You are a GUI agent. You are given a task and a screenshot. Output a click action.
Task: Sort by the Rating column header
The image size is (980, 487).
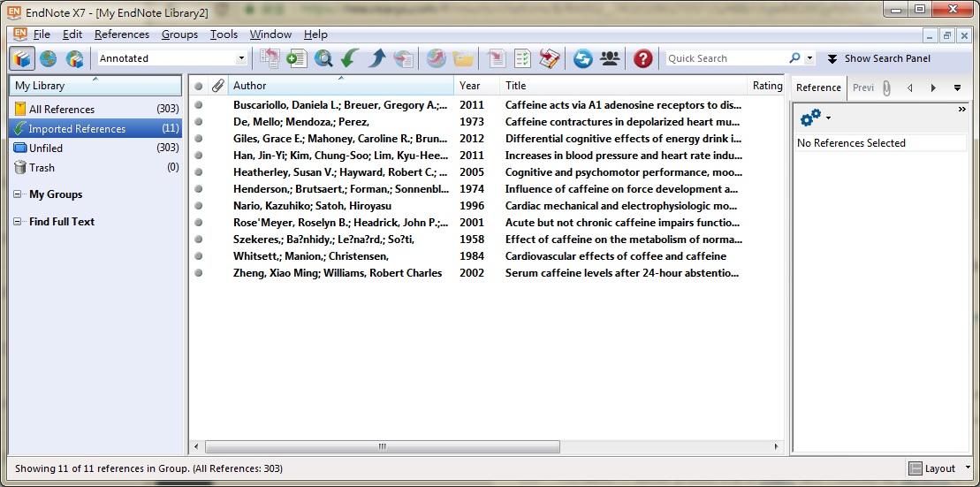click(766, 86)
